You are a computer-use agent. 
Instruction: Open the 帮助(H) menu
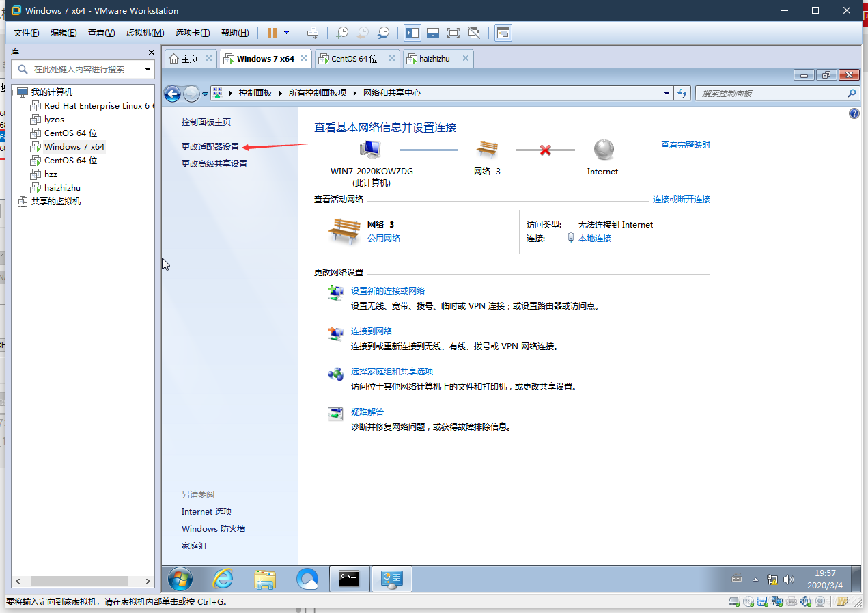(235, 32)
